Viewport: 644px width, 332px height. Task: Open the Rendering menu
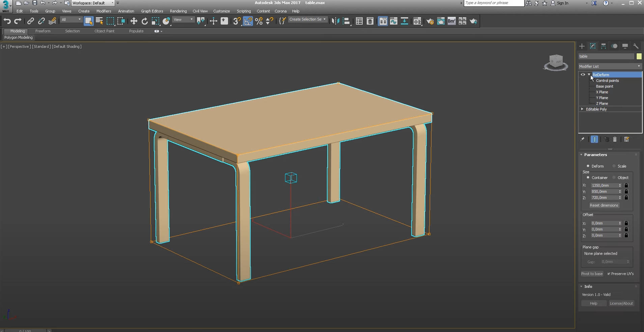178,11
